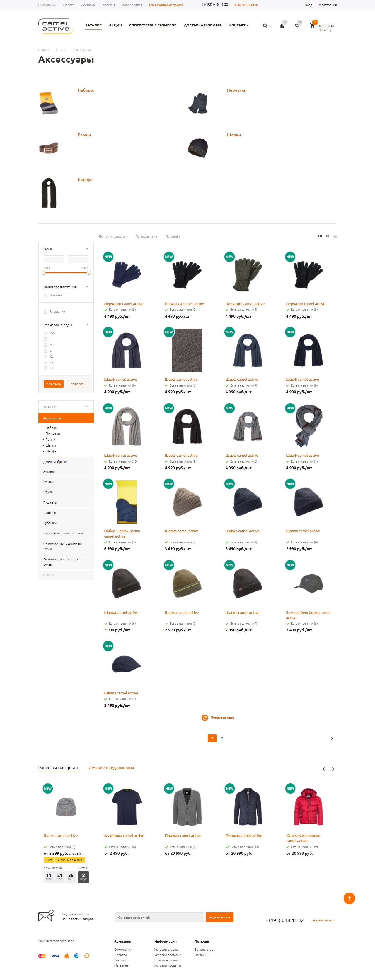The image size is (375, 980).
Task: Open the АКЦИИ menu item
Action: (115, 25)
